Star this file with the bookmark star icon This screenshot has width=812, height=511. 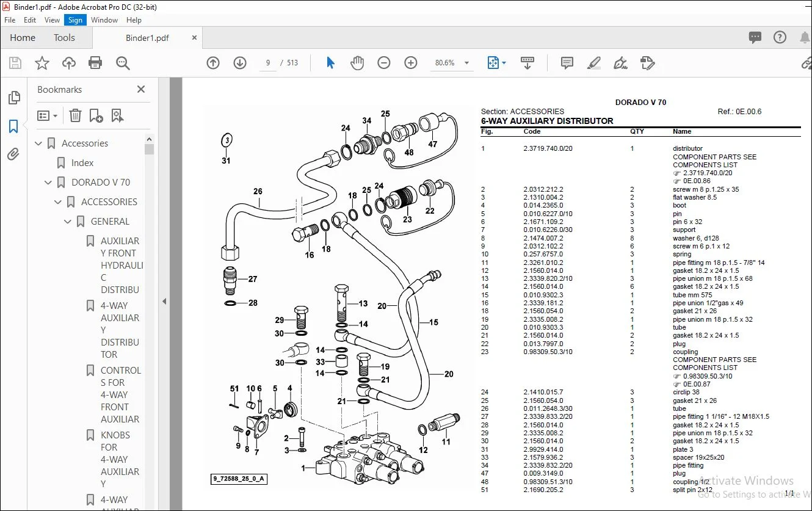[x=42, y=63]
